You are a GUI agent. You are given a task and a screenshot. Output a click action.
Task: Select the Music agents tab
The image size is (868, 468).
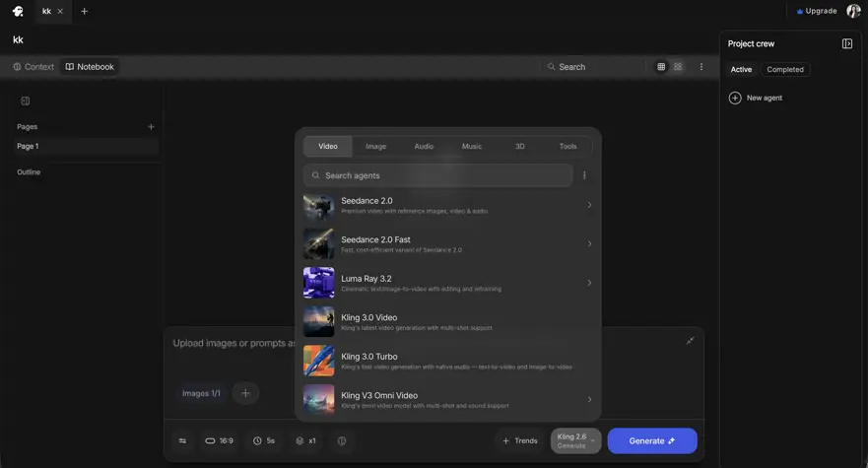pyautogui.click(x=472, y=146)
